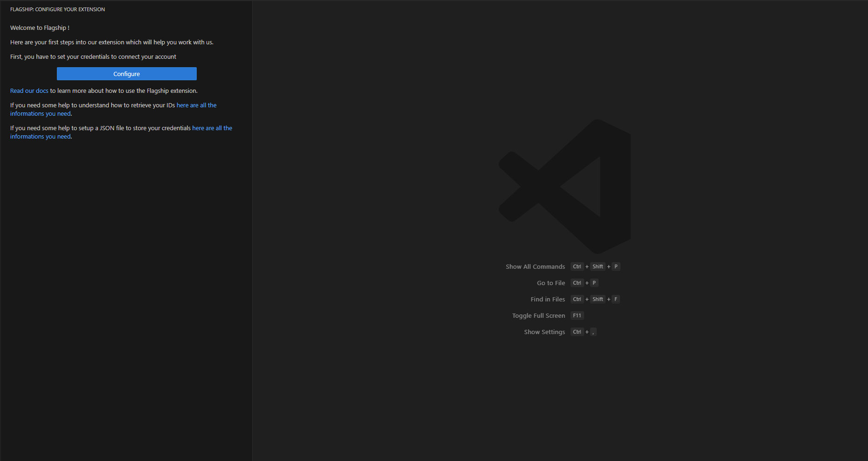Viewport: 868px width, 461px height.
Task: Click the Ctrl keycap in the Show Settings row
Action: [577, 332]
